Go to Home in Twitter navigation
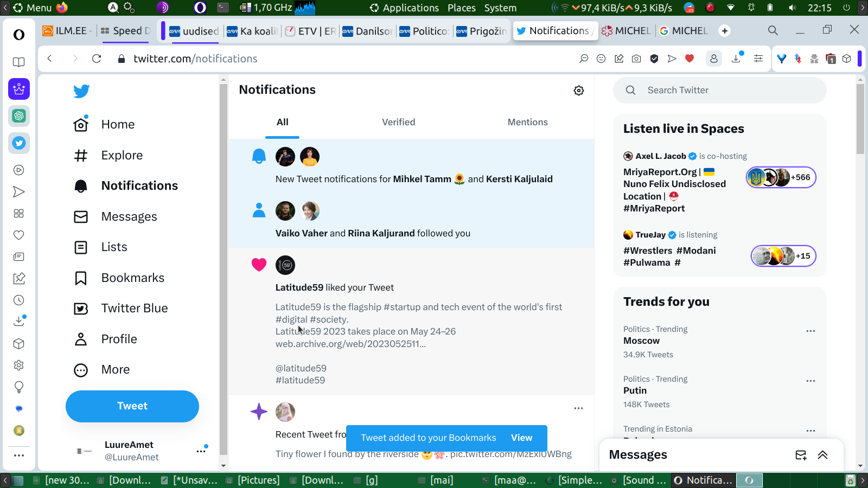 click(105, 125)
